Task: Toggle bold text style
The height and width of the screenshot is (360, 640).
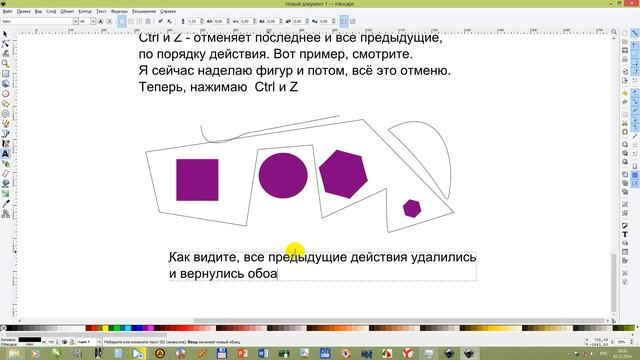Action: [x=101, y=21]
